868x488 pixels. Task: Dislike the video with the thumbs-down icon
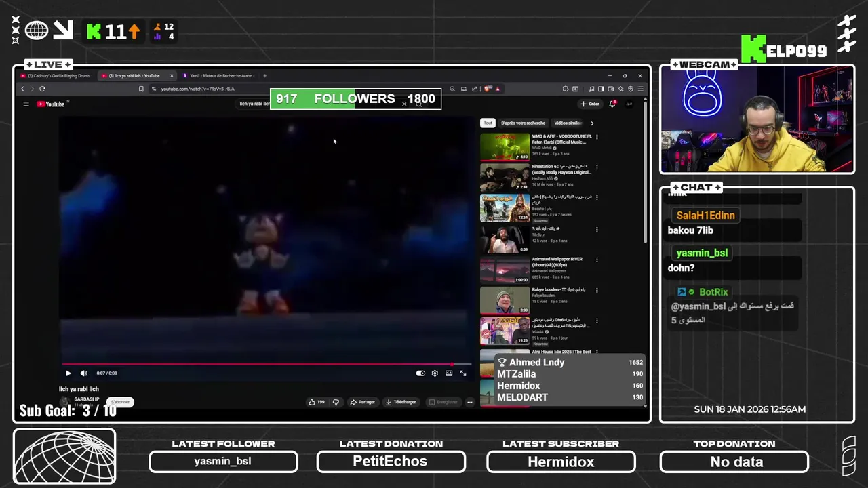(336, 402)
